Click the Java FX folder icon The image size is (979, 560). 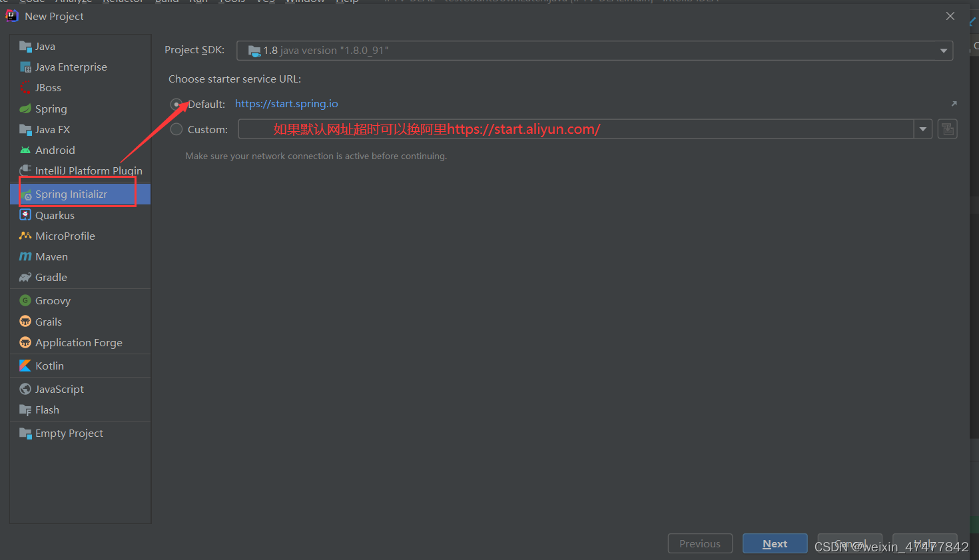tap(25, 129)
